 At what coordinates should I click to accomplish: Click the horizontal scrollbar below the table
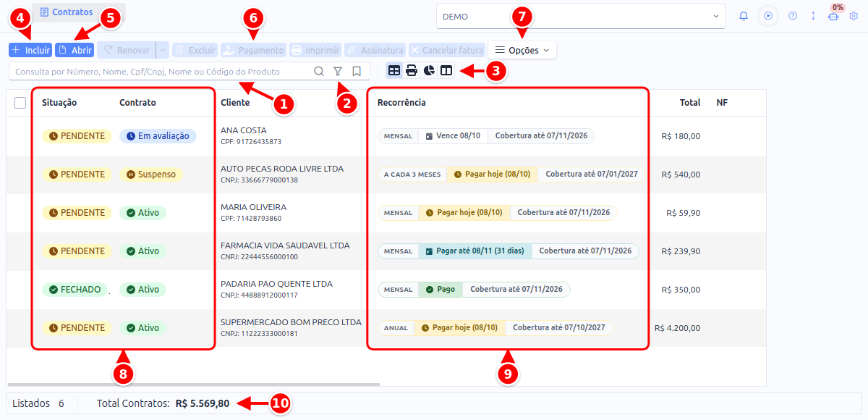pos(193,385)
